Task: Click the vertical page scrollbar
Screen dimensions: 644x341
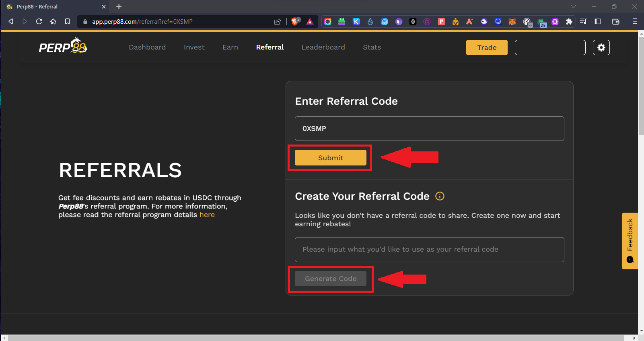Action: (641, 85)
